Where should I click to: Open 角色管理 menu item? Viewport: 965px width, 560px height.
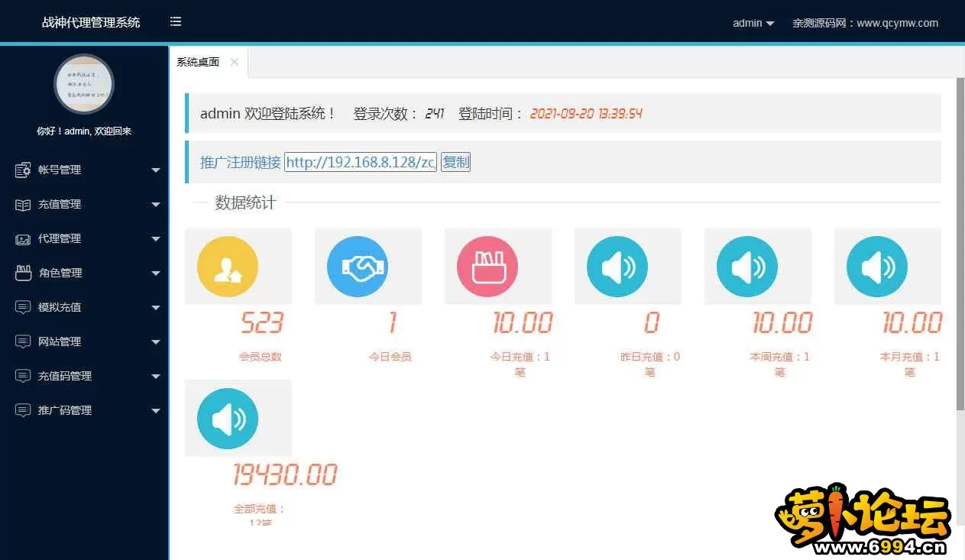84,273
